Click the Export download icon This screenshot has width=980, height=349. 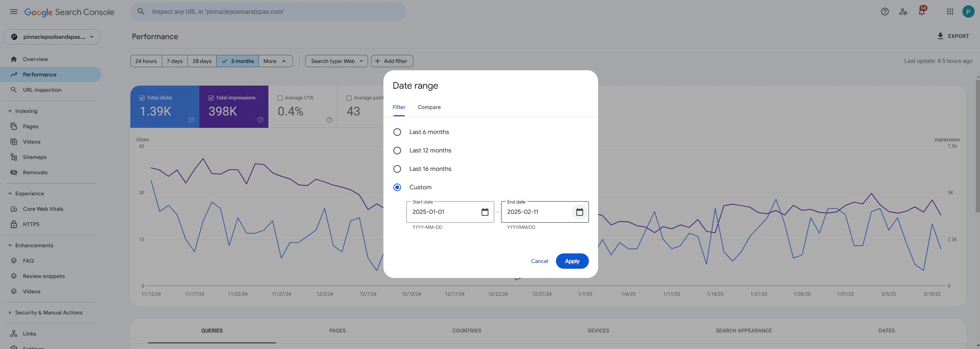(940, 36)
